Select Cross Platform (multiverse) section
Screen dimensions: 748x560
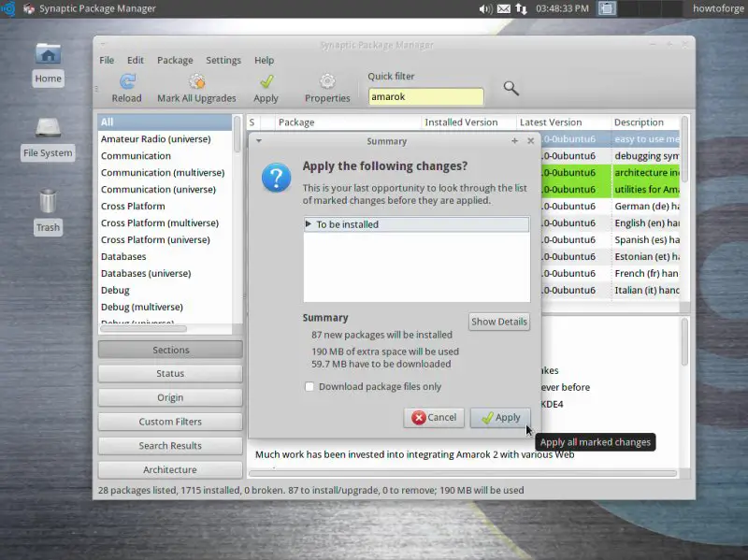pyautogui.click(x=165, y=223)
